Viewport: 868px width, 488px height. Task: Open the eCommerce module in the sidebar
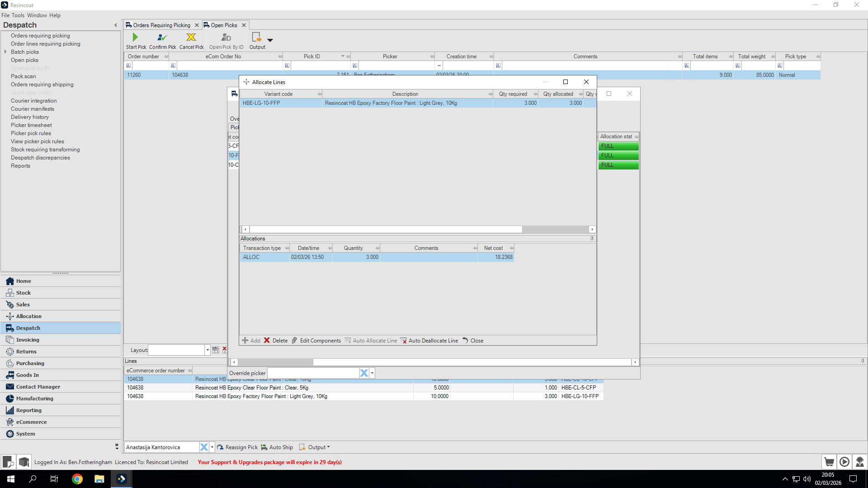click(61, 422)
